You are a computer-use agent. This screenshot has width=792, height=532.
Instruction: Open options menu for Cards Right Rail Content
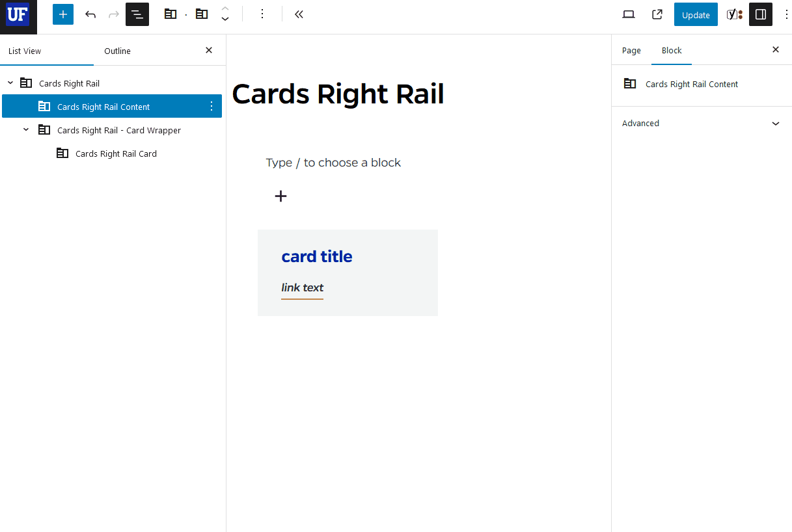(x=211, y=105)
